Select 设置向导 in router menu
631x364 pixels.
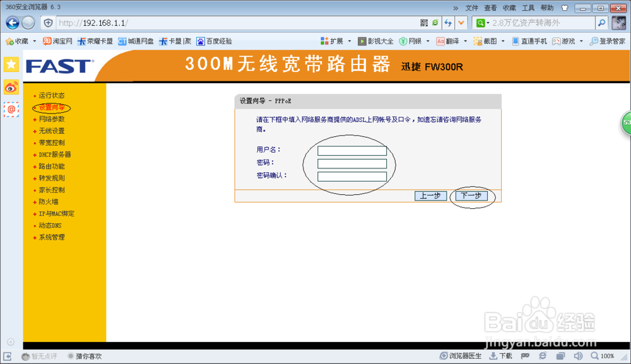pos(52,107)
